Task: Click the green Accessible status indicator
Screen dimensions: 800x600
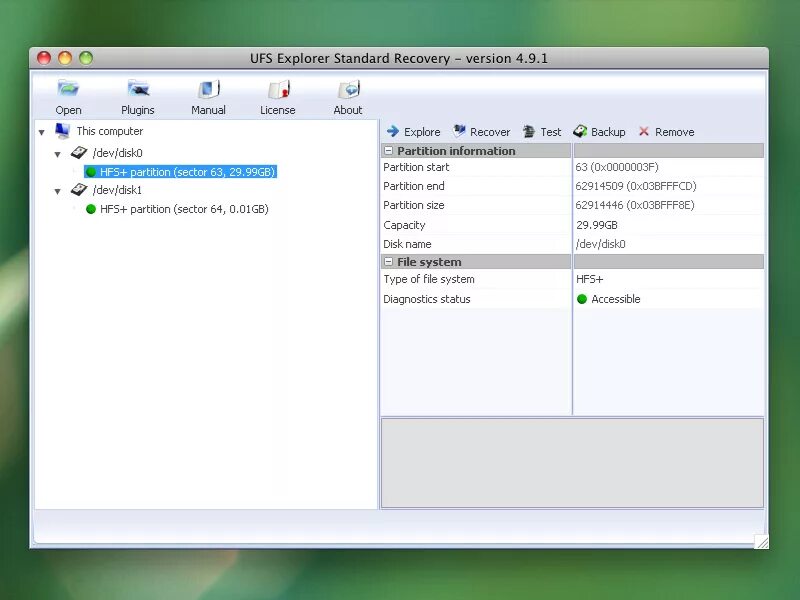Action: pos(582,299)
